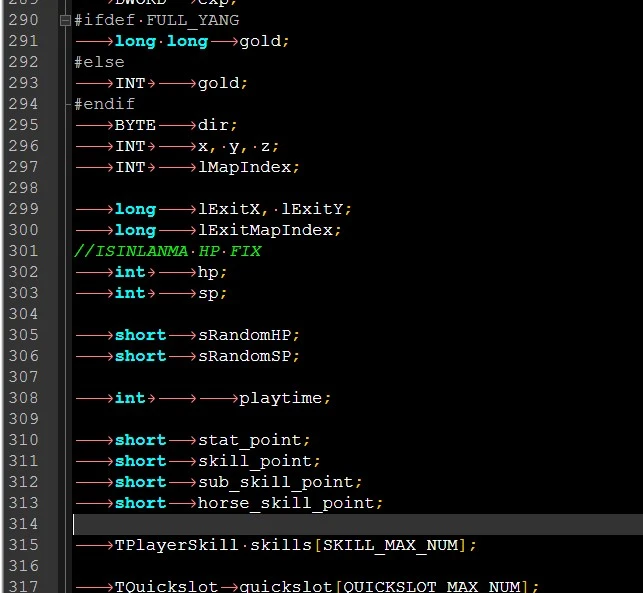Click the BYTE type keyword
The width and height of the screenshot is (643, 593).
(x=135, y=125)
